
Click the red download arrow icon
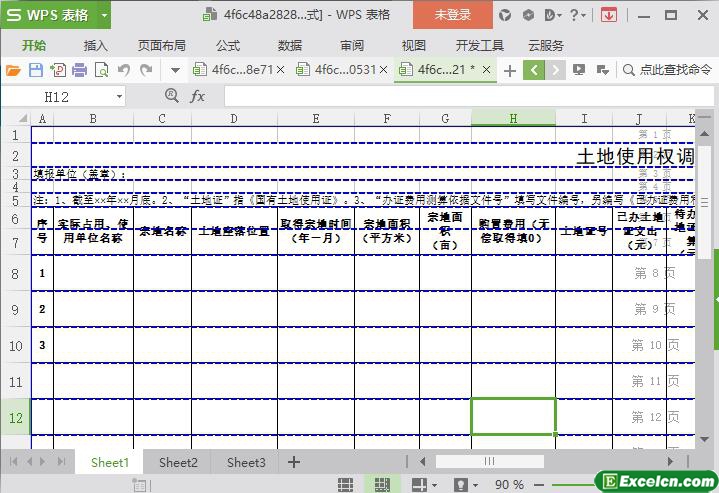(608, 16)
